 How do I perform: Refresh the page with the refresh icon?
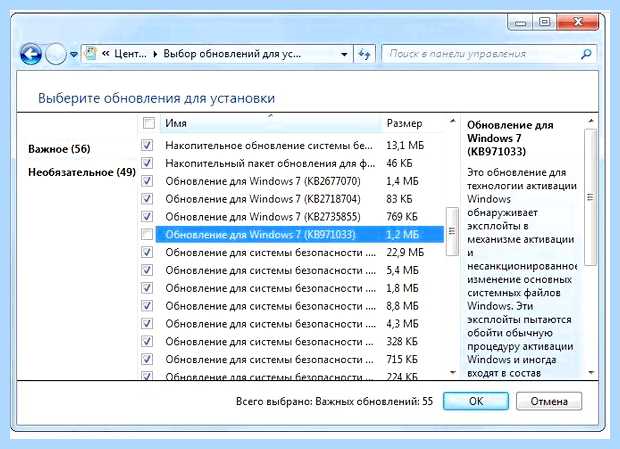(364, 54)
